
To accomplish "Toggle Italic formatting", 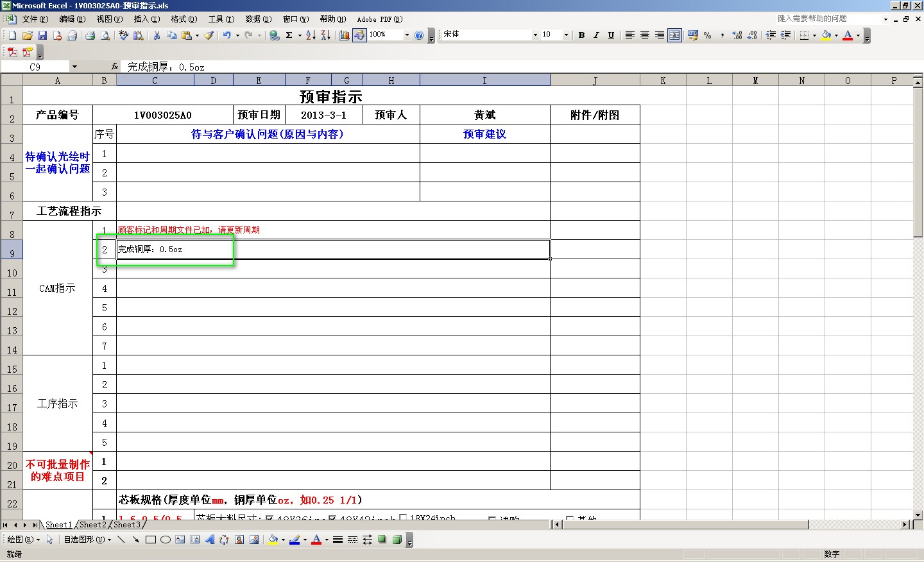I will [596, 35].
